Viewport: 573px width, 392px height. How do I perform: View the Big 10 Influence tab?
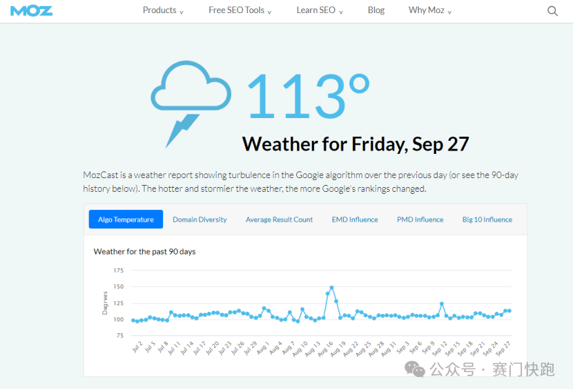click(487, 219)
